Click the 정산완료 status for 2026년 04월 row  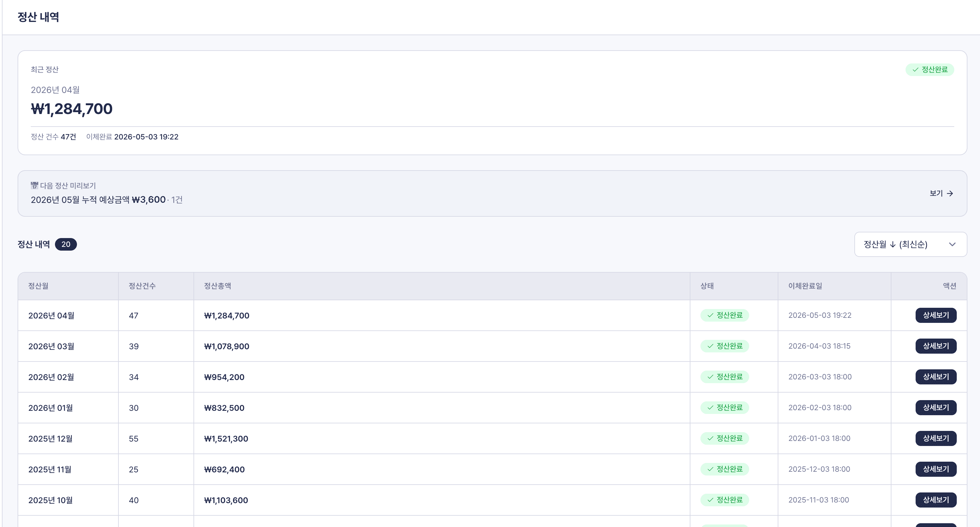(724, 315)
